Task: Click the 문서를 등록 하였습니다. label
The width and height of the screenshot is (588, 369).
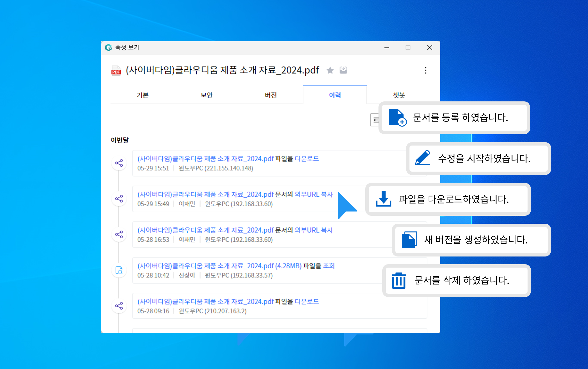Action: [460, 117]
